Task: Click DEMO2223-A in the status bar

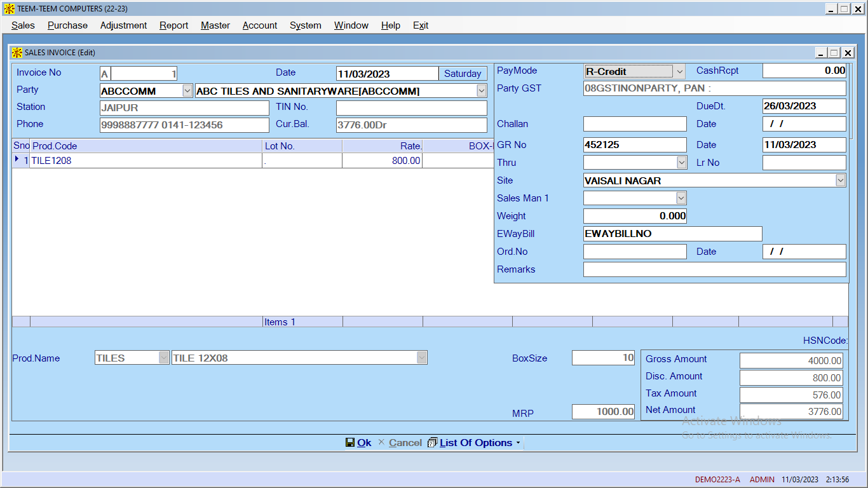Action: [717, 480]
